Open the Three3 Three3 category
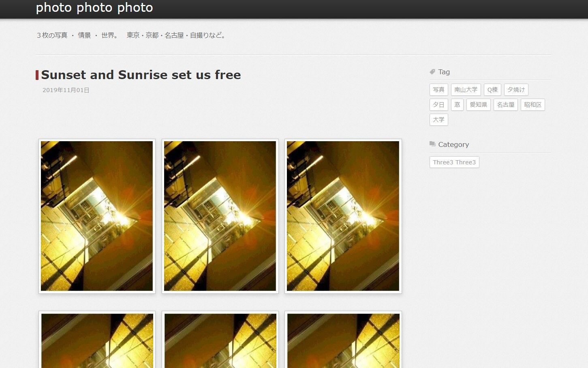The image size is (588, 368). point(454,162)
